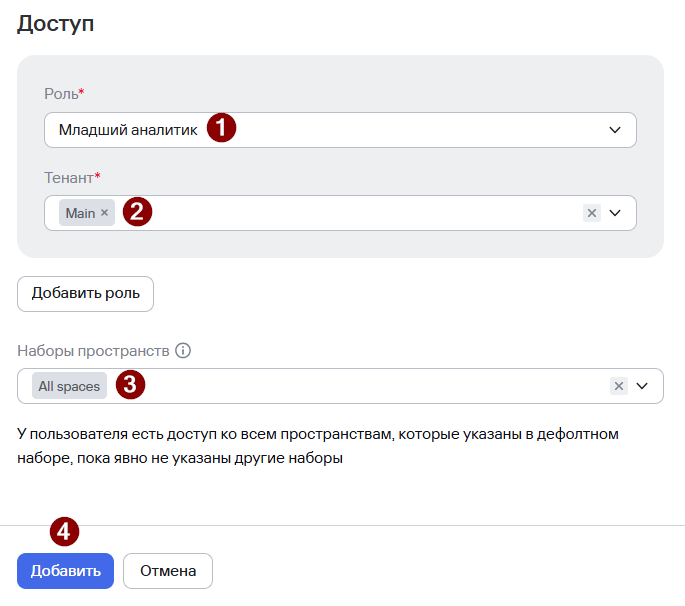685x606 pixels.
Task: Click the selected role Младший аналитик
Action: pyautogui.click(x=128, y=130)
